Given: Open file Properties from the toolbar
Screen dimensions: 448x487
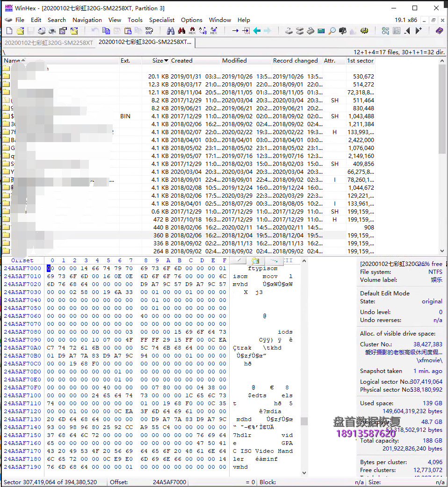Looking at the screenshot, I should [63, 31].
